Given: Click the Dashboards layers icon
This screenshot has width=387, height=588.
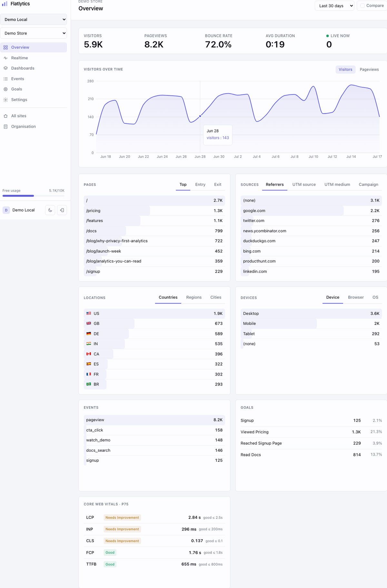Looking at the screenshot, I should coord(5,68).
